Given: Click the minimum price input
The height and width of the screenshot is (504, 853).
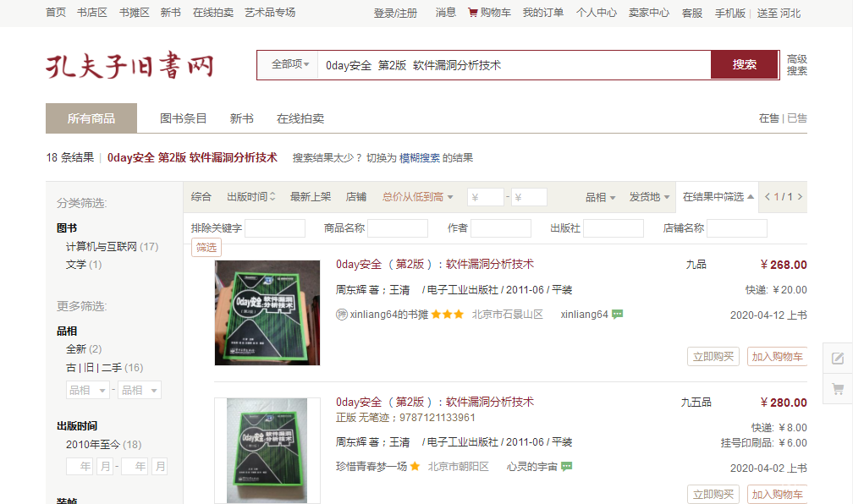Looking at the screenshot, I should pyautogui.click(x=485, y=197).
